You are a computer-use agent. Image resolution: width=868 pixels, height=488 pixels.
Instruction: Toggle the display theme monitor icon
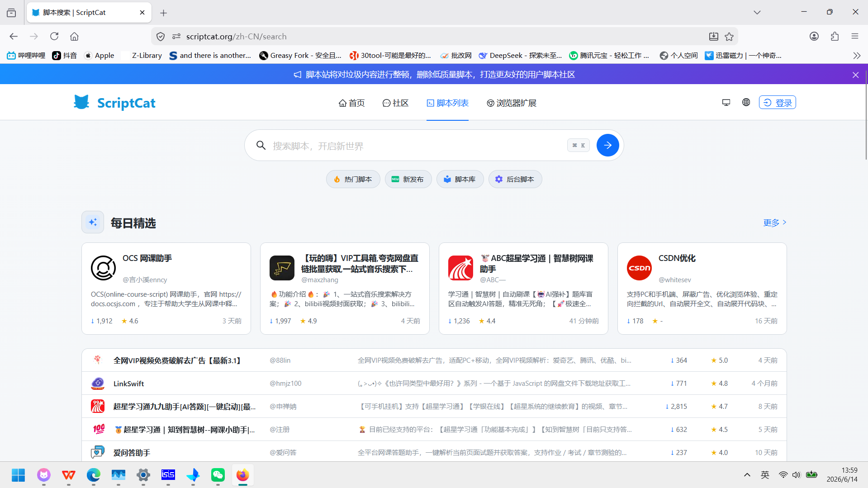point(726,103)
